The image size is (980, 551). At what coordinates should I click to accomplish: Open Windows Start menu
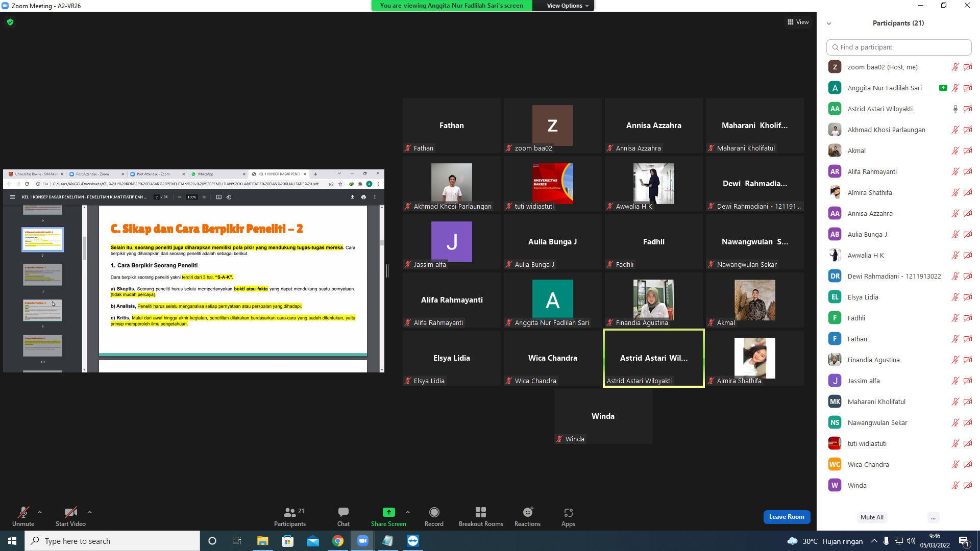click(x=12, y=541)
